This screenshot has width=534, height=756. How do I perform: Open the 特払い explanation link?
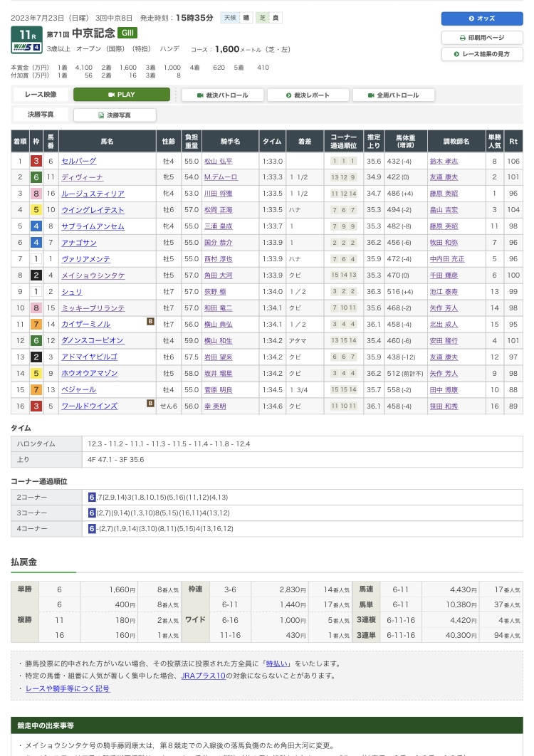point(278,664)
